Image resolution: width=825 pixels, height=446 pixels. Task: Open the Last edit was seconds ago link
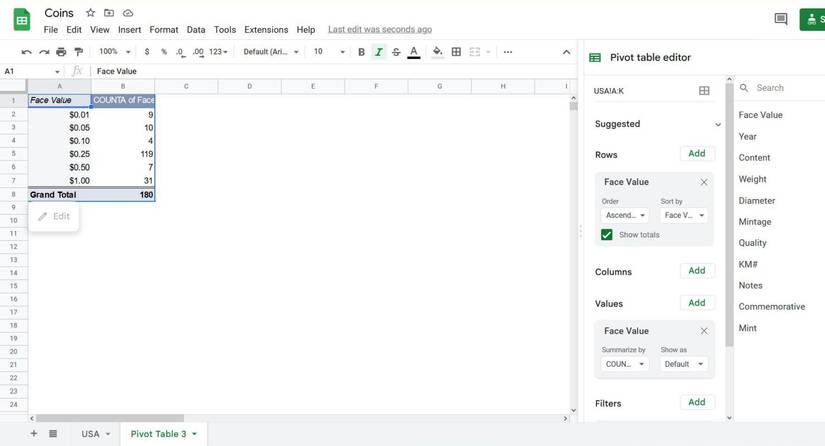point(380,29)
